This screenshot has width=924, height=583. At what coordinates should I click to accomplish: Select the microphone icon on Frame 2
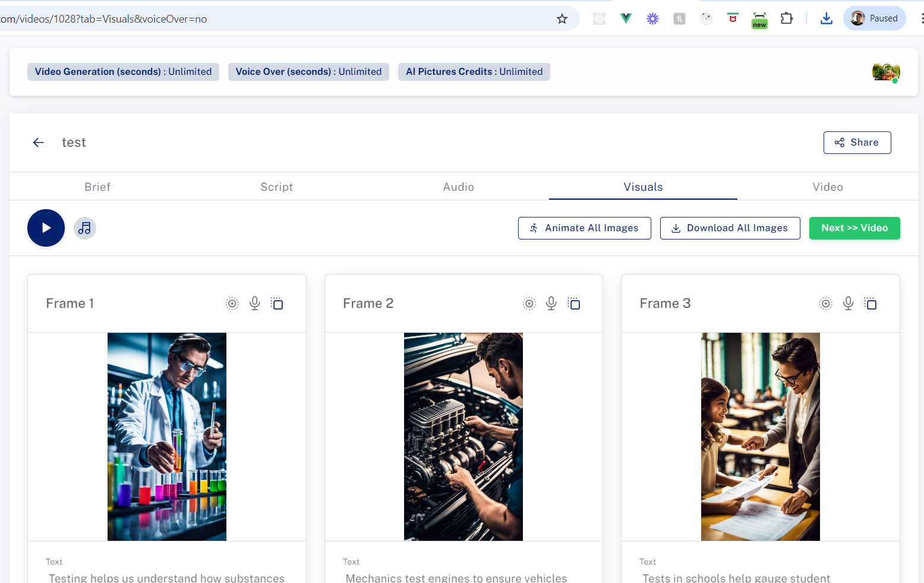click(x=551, y=303)
